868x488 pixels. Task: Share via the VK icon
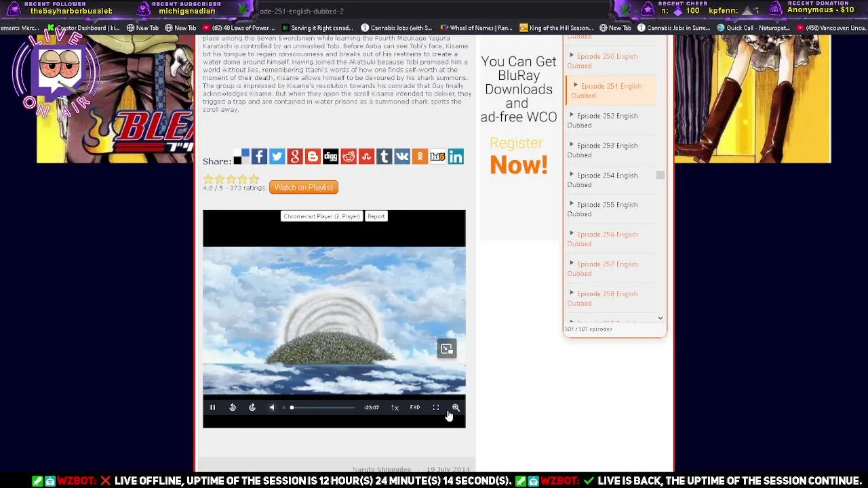pos(402,157)
